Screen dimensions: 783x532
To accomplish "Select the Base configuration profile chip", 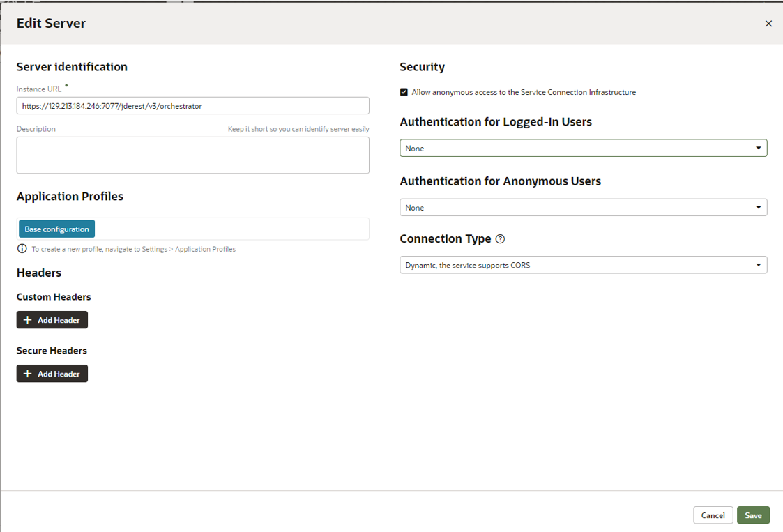I will click(56, 229).
